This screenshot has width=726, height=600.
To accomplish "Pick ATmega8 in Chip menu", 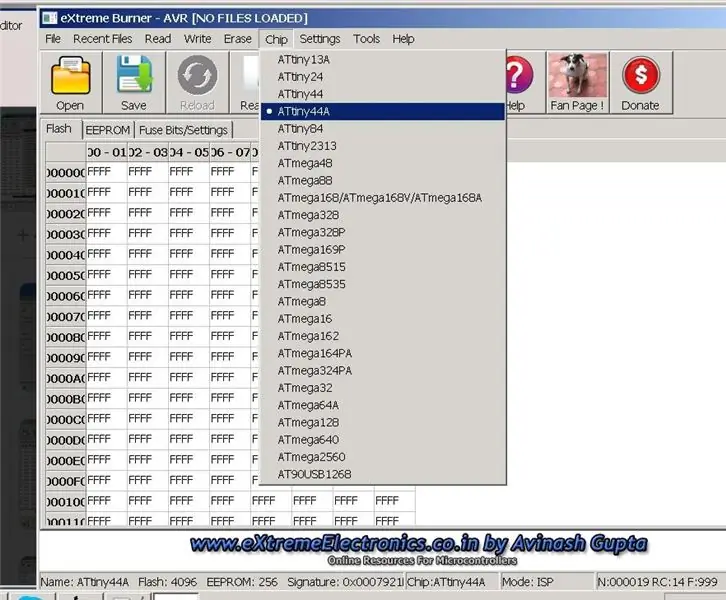I will click(x=383, y=302).
